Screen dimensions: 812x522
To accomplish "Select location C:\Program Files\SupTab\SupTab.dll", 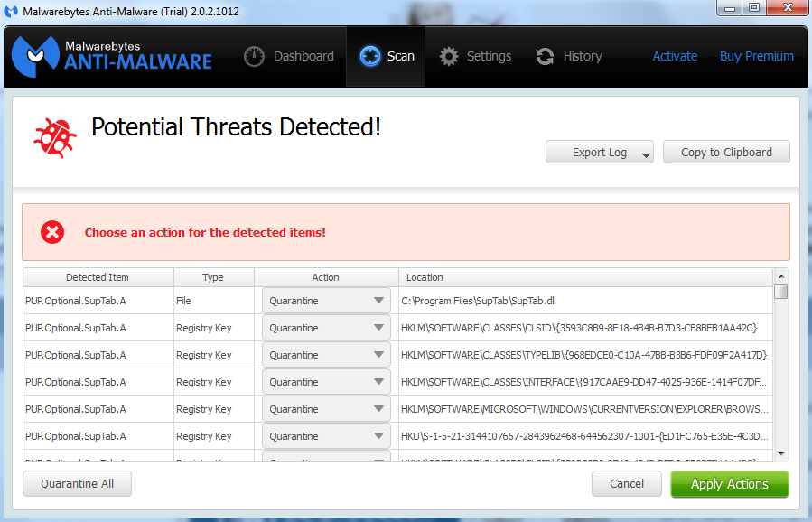I will 479,301.
